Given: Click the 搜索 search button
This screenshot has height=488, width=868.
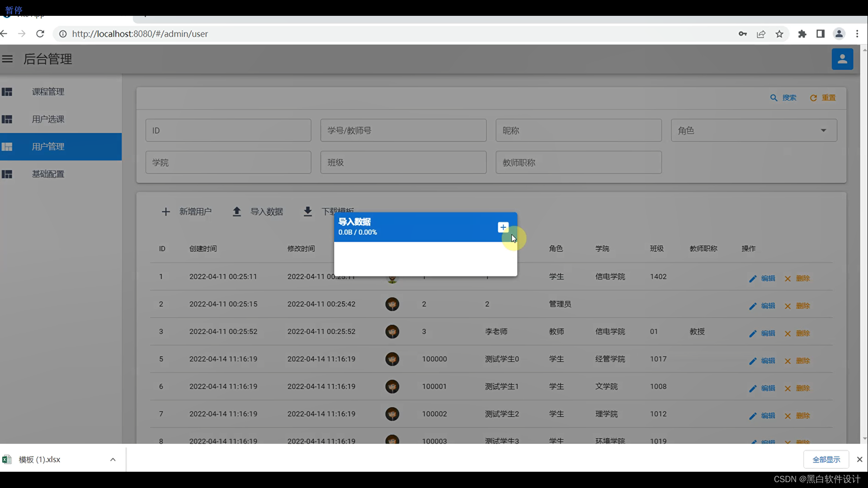Looking at the screenshot, I should (783, 98).
